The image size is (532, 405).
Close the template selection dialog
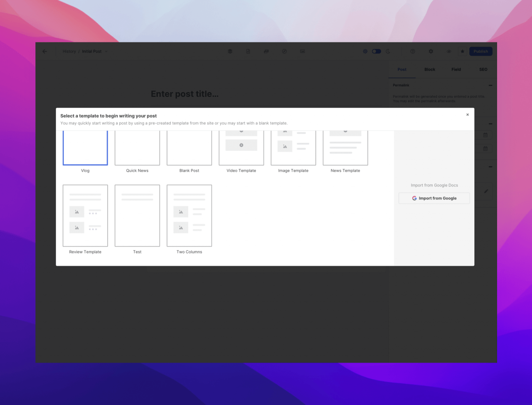(x=467, y=115)
